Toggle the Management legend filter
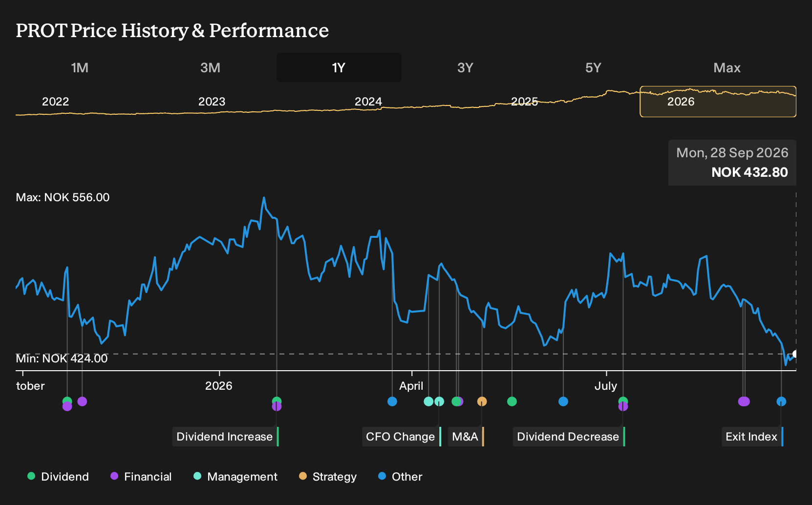The image size is (812, 505). (235, 477)
